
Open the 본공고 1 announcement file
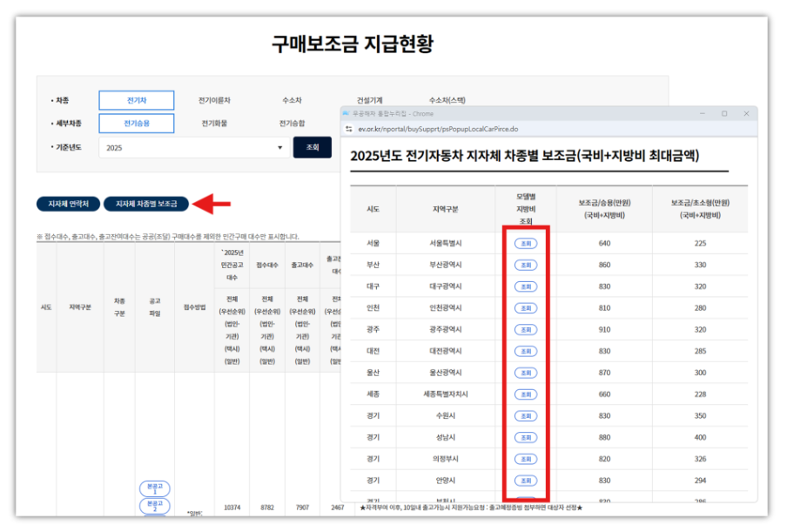pyautogui.click(x=154, y=488)
